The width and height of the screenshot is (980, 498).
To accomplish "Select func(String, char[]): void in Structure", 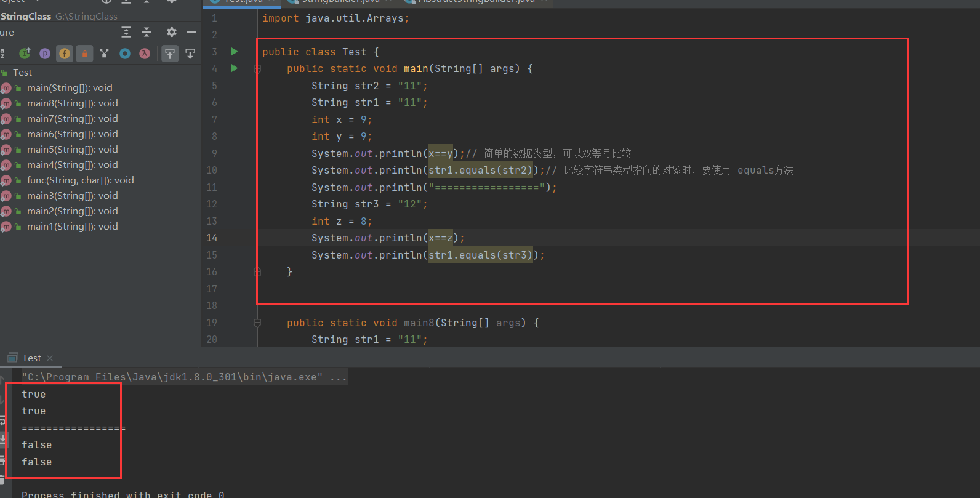I will pos(81,180).
